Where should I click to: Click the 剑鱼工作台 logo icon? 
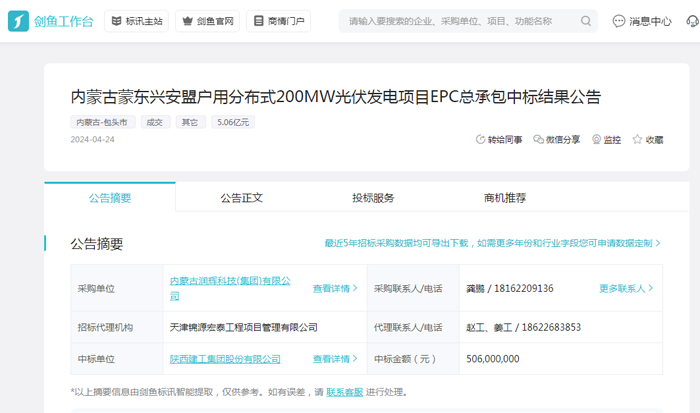click(18, 21)
